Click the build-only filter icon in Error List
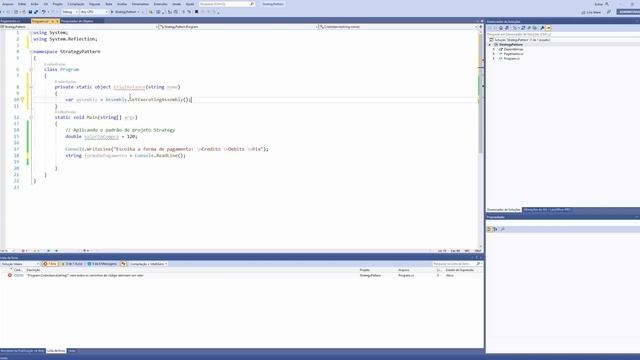640x360 pixels. 123,264
